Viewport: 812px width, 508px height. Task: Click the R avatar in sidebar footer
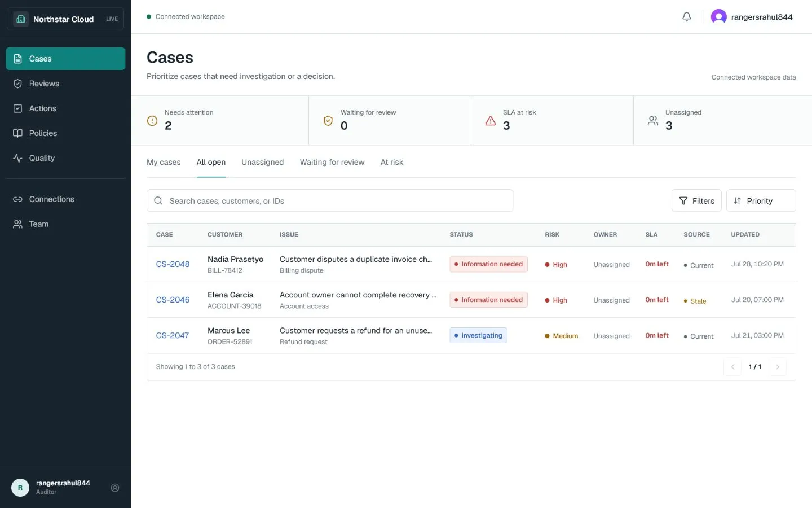click(20, 488)
